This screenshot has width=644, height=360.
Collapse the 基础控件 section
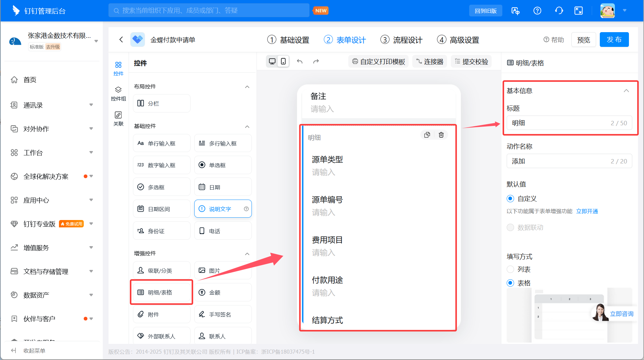[247, 127]
